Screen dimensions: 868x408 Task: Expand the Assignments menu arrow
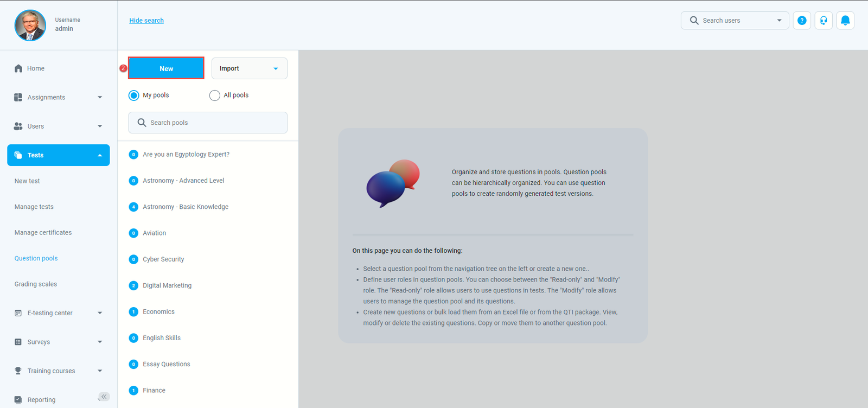pos(100,98)
